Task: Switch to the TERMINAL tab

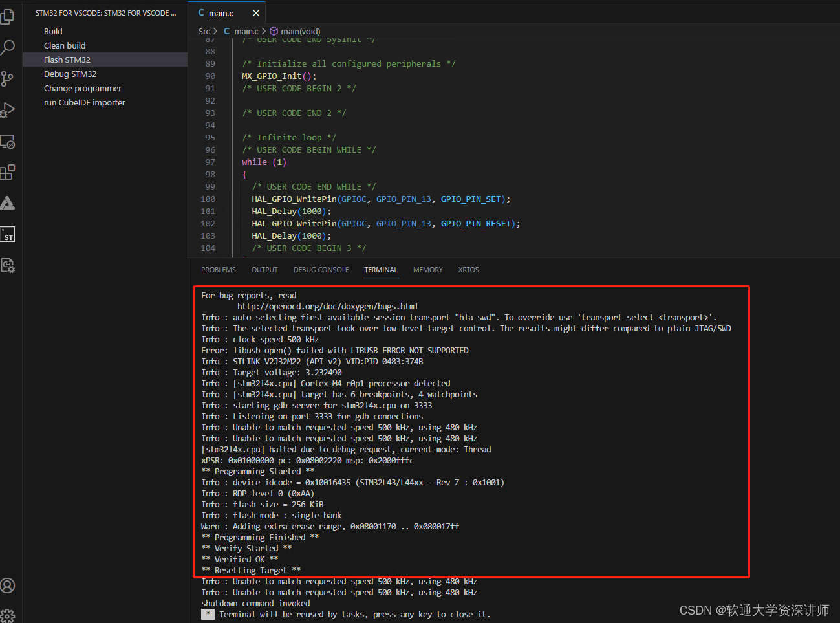Action: (381, 270)
